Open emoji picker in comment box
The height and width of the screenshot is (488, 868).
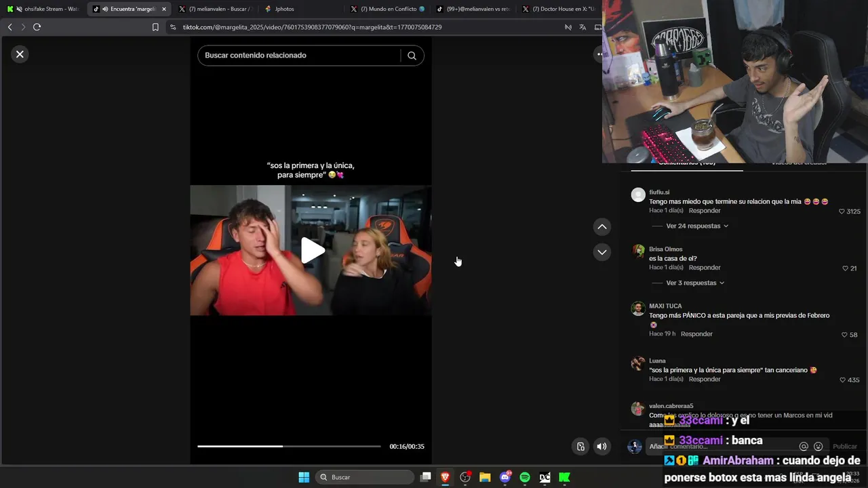point(818,447)
